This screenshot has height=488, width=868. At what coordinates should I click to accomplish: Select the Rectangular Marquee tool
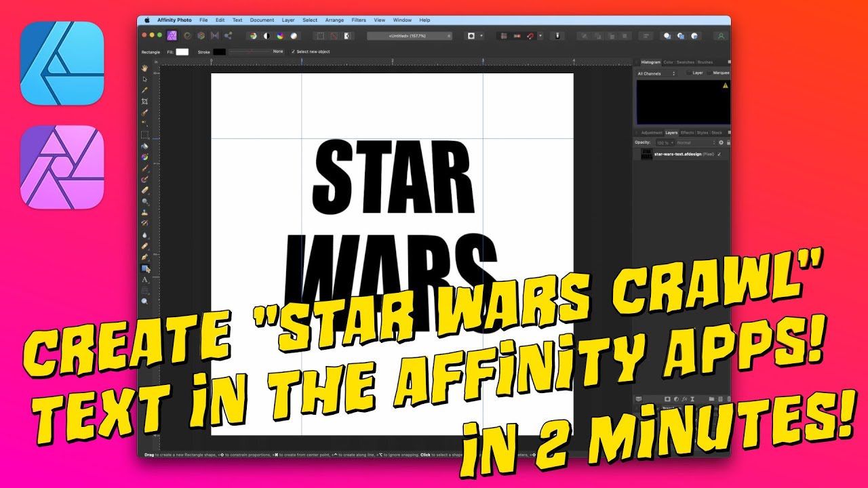(x=144, y=134)
